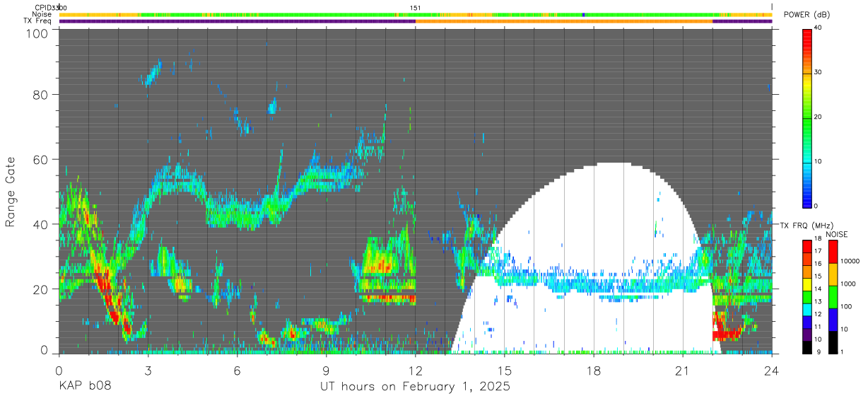The width and height of the screenshot is (868, 401).
Task: Click the UT hours on February 1, 2025 title
Action: click(415, 387)
